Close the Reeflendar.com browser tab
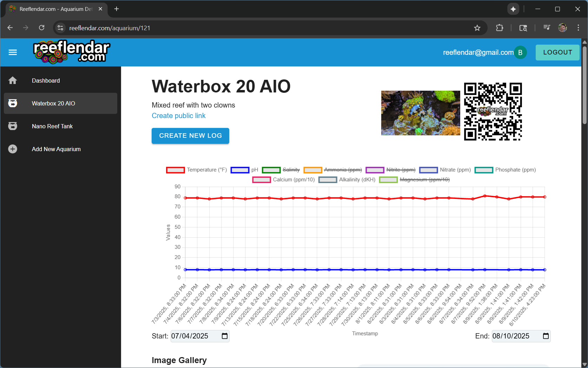The width and height of the screenshot is (588, 368). [100, 9]
